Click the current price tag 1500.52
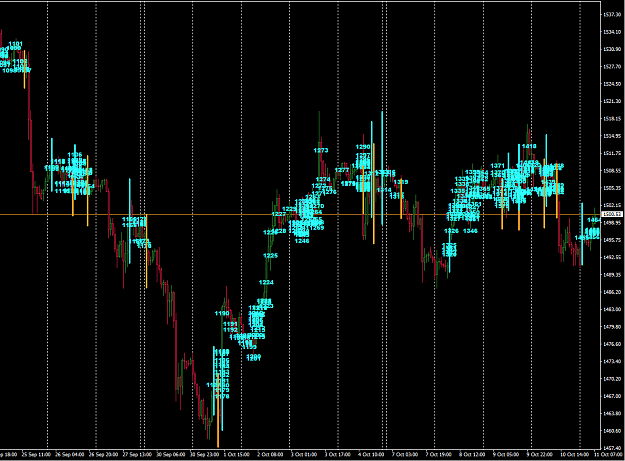Image resolution: width=625 pixels, height=461 pixels. coord(613,214)
